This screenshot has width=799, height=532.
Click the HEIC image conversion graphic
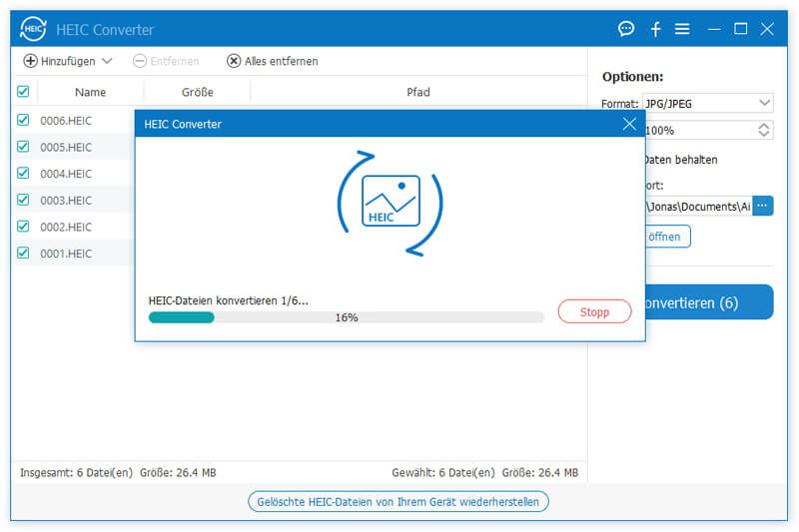pos(391,201)
